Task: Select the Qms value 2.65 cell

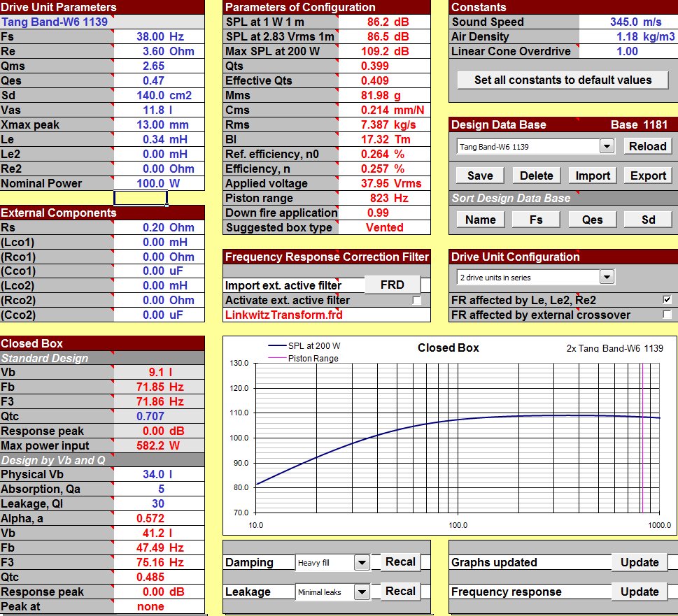Action: click(x=159, y=66)
